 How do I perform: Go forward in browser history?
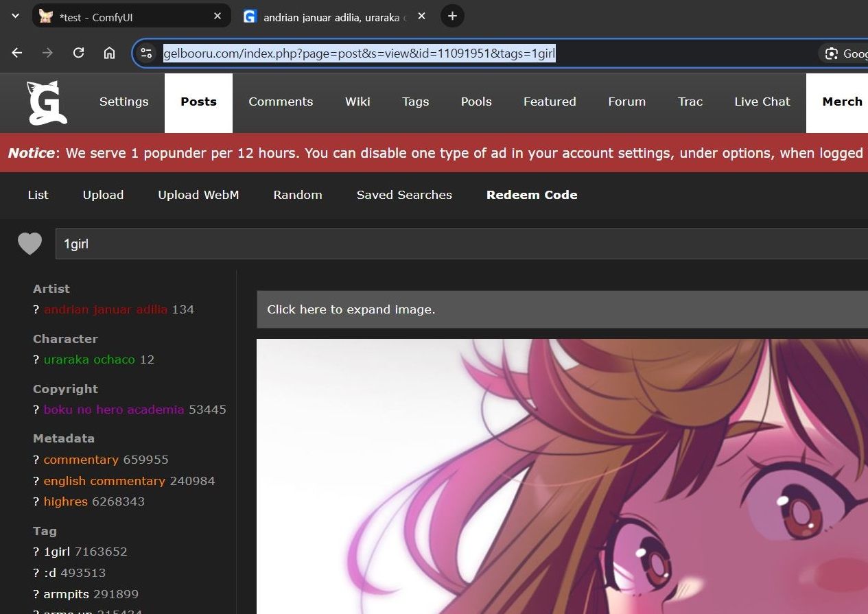pos(47,53)
